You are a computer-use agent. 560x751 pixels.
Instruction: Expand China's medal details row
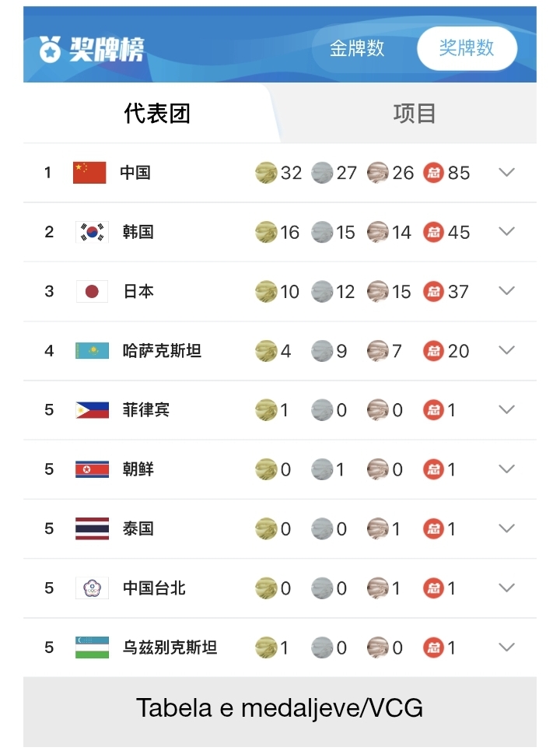pos(507,172)
